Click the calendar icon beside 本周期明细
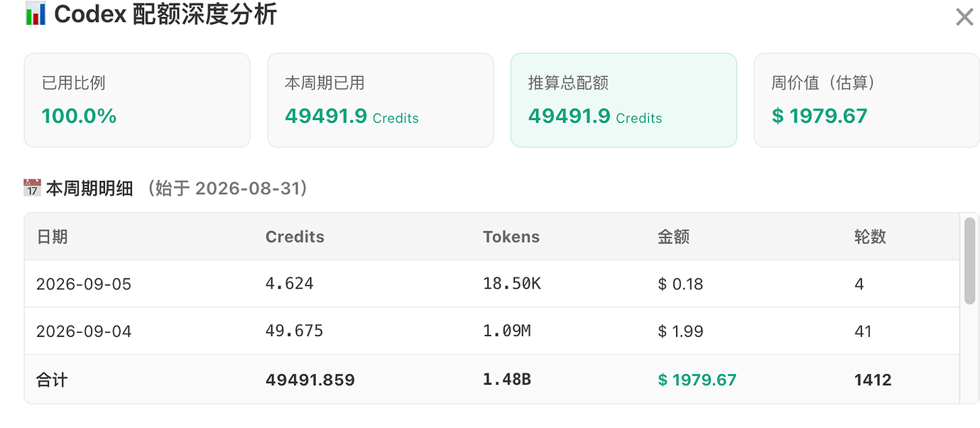Image resolution: width=980 pixels, height=428 pixels. [x=32, y=188]
